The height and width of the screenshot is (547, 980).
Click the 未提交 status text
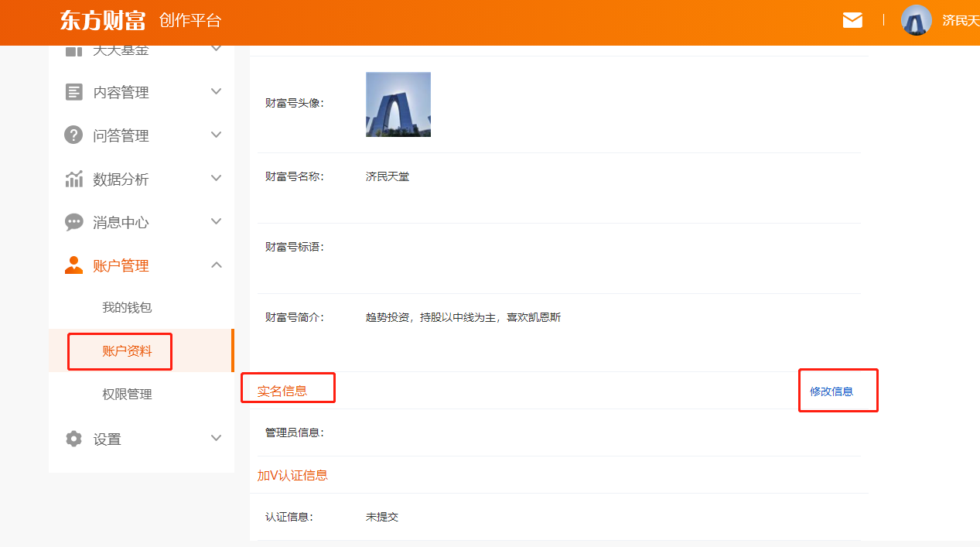(x=382, y=517)
